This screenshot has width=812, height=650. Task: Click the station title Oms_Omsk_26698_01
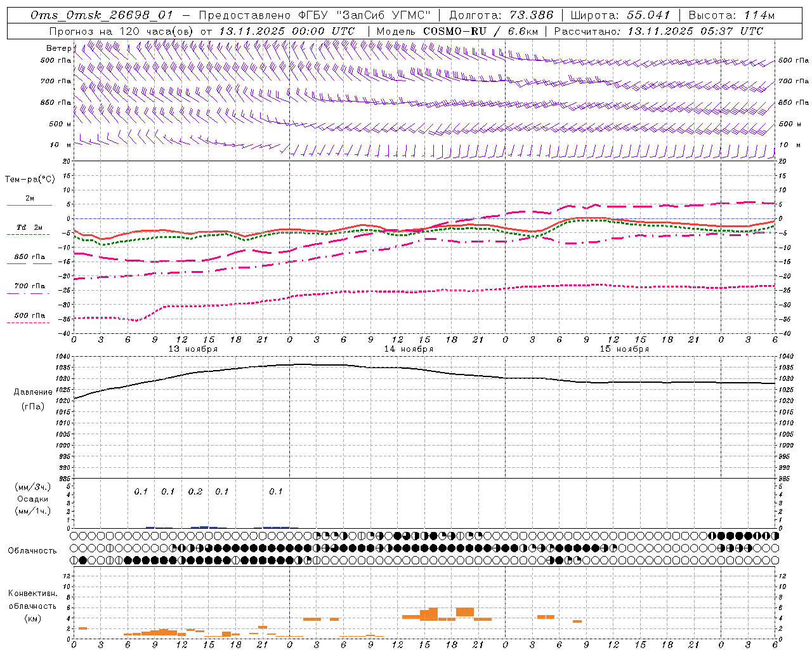(x=101, y=15)
